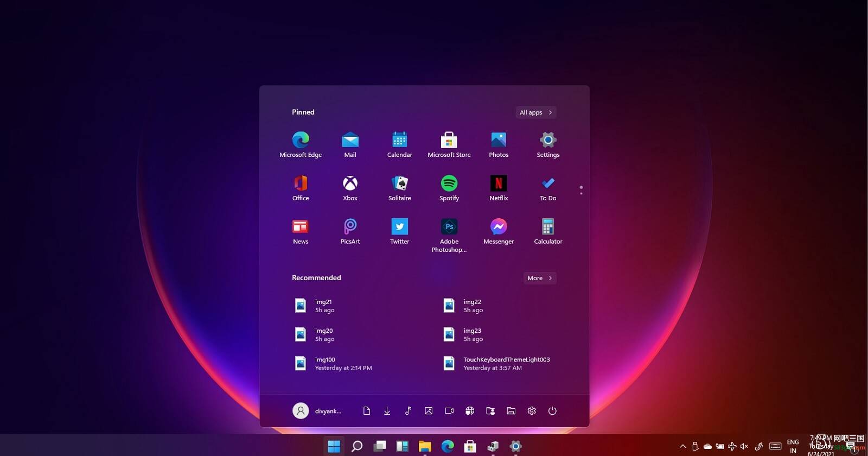Launch PicsArt
868x456 pixels.
click(350, 231)
